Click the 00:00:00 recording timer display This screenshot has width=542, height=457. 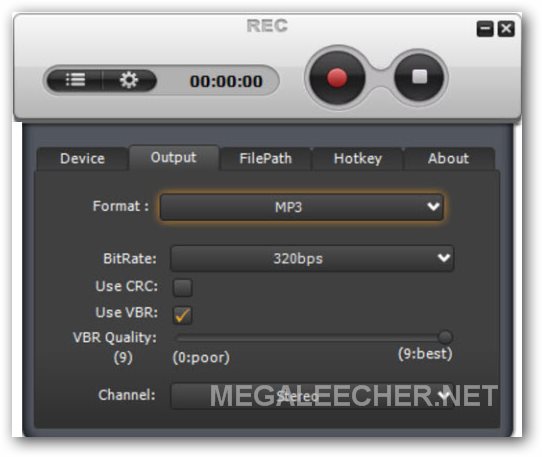click(x=226, y=82)
